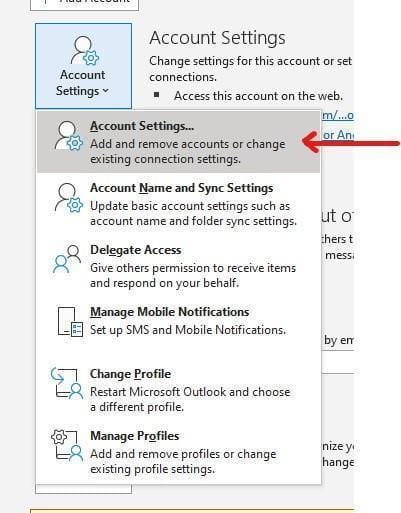Select the Account Settings... menu entry
The image size is (401, 513).
tap(178, 142)
